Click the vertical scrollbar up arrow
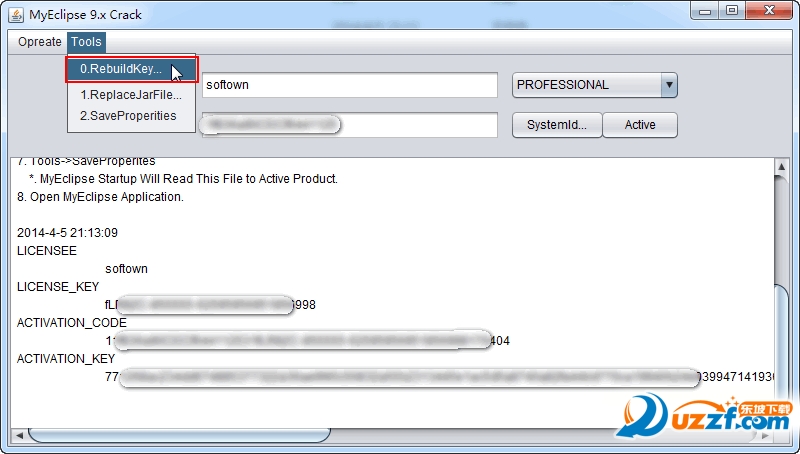The image size is (800, 454). (x=782, y=166)
